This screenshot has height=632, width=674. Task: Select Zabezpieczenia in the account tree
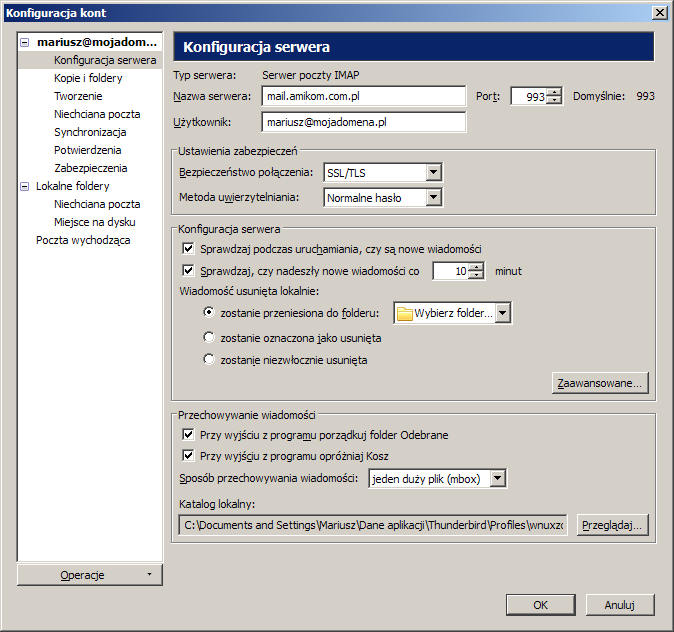pos(90,168)
